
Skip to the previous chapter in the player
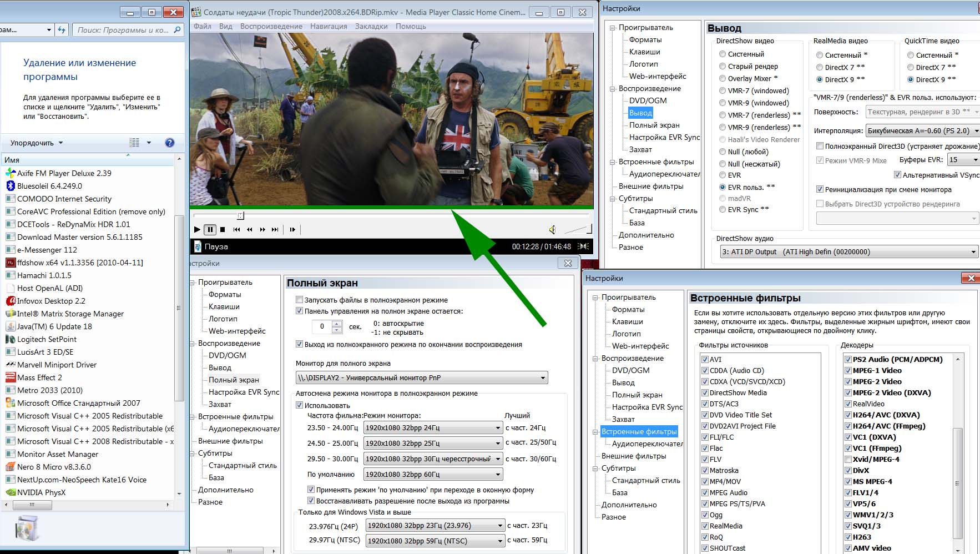[x=237, y=229]
